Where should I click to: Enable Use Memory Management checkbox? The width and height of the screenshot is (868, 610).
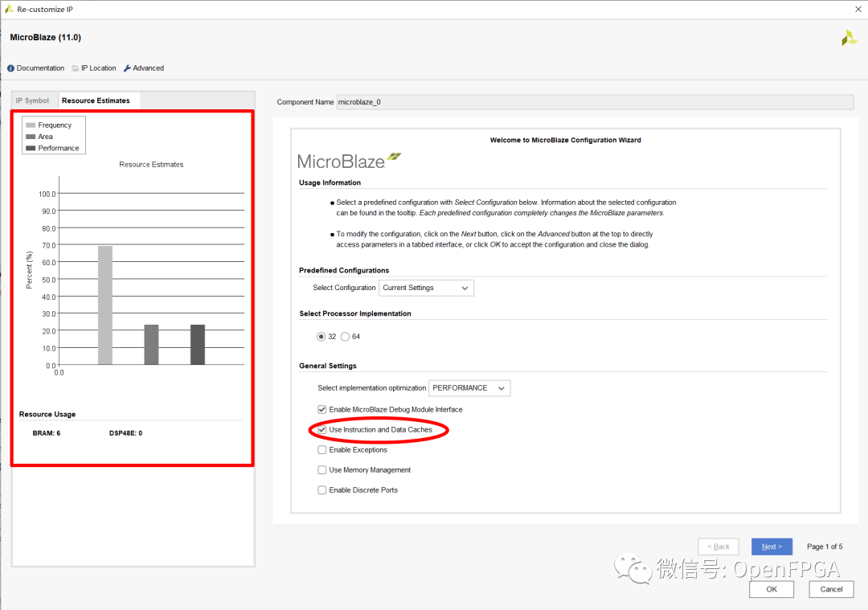(321, 470)
